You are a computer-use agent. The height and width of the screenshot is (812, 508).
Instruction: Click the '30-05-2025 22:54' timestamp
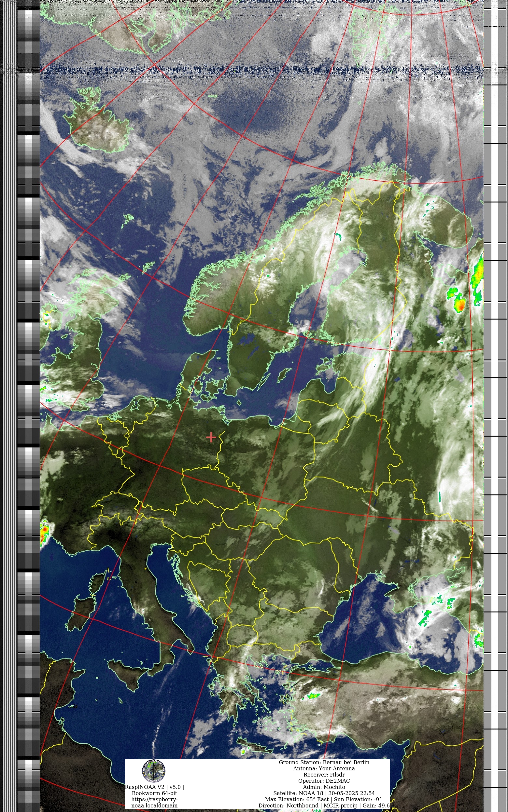tap(351, 793)
